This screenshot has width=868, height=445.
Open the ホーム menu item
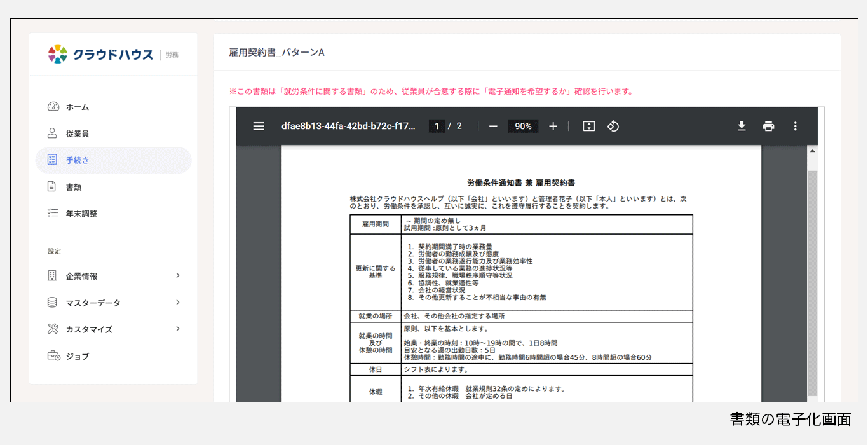[x=77, y=107]
